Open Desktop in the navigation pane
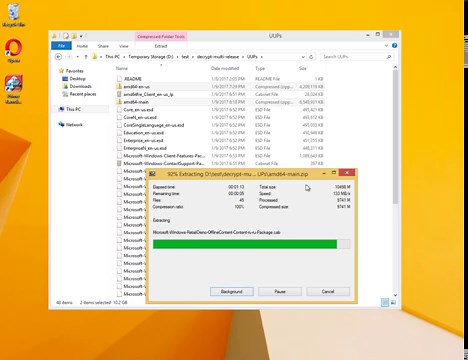This screenshot has width=468, height=360. (x=74, y=79)
